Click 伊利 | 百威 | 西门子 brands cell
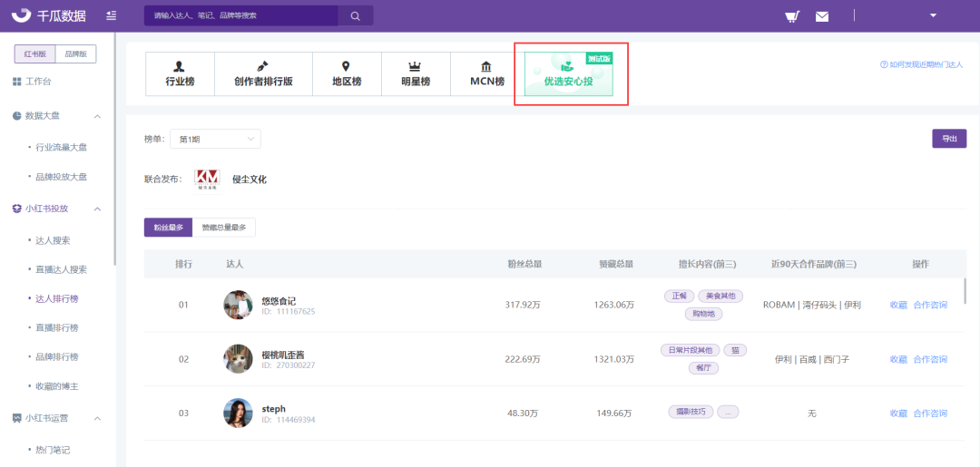This screenshot has height=467, width=980. 812,360
